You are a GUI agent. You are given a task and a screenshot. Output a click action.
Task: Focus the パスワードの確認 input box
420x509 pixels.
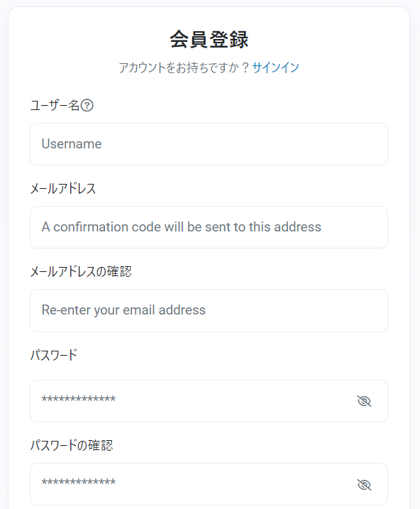(209, 484)
